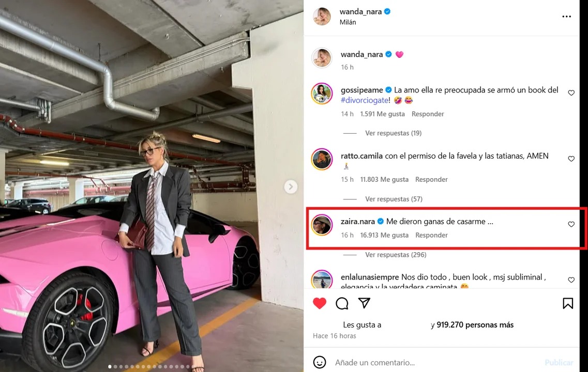Type in the Añade un comentario field

434,363
